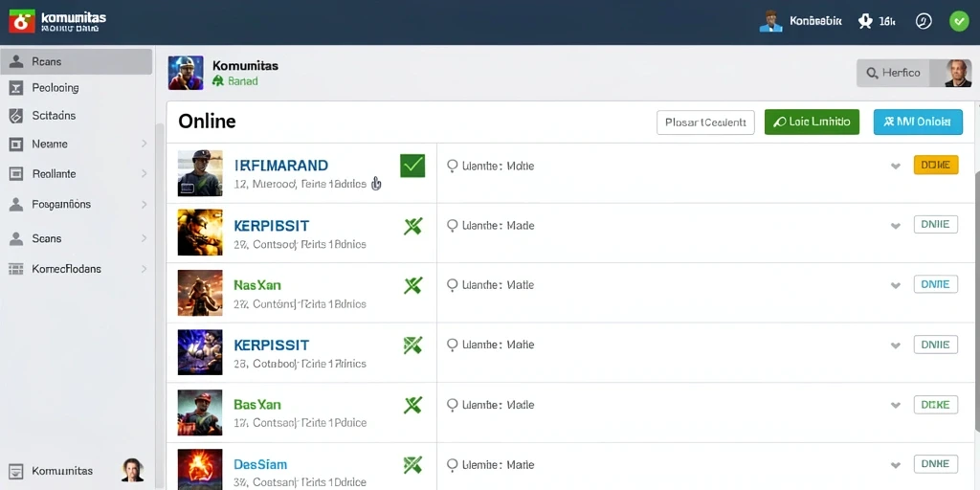Select the person icon beside Rcans in sidebar
The height and width of the screenshot is (490, 980).
coord(16,62)
